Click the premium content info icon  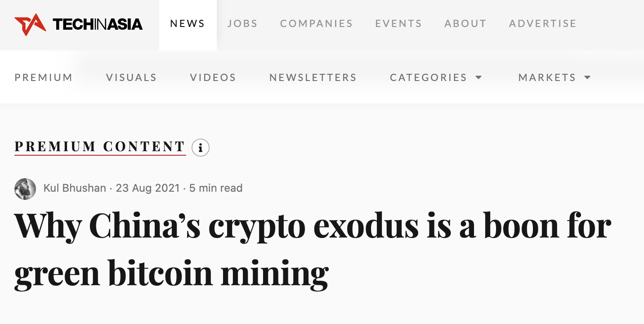[201, 148]
